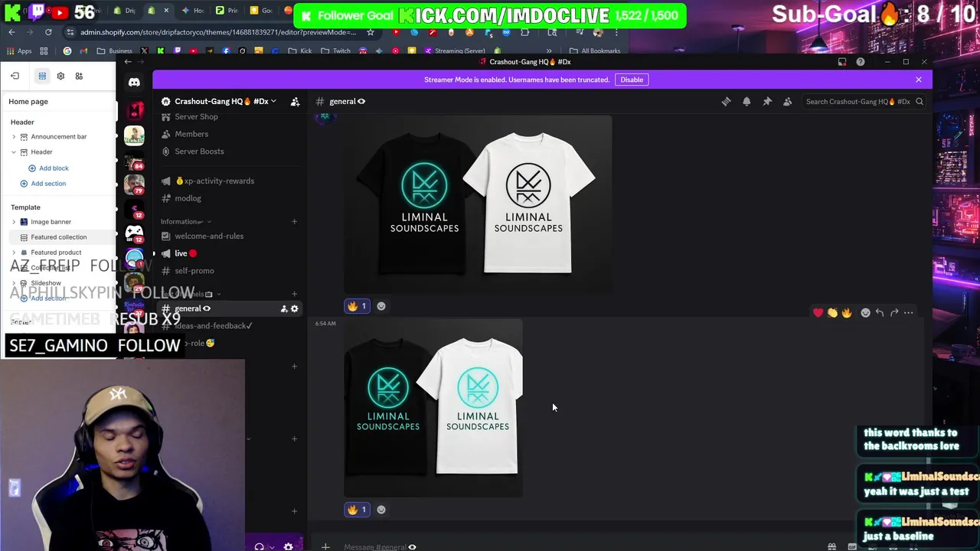Open Shopify app embeds icon
This screenshot has height=551, width=980.
coord(79,76)
